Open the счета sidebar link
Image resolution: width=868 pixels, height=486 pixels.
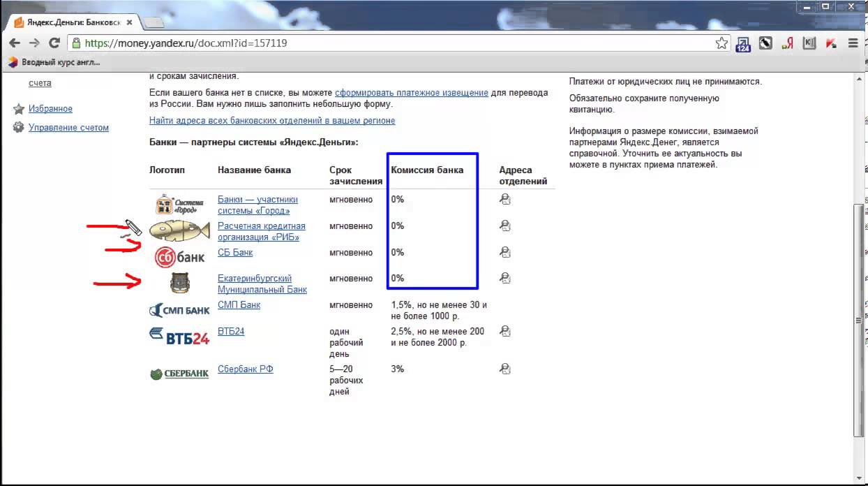40,83
